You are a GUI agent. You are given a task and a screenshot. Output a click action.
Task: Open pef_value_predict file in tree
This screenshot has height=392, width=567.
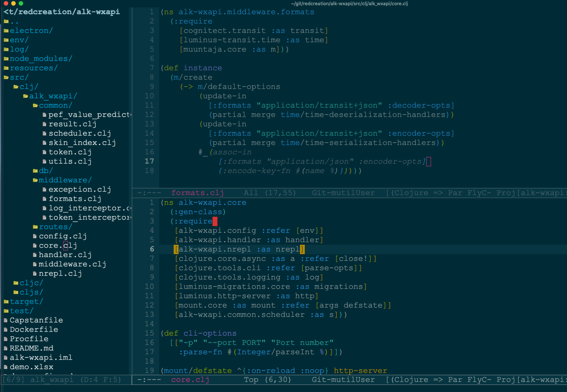(90, 115)
